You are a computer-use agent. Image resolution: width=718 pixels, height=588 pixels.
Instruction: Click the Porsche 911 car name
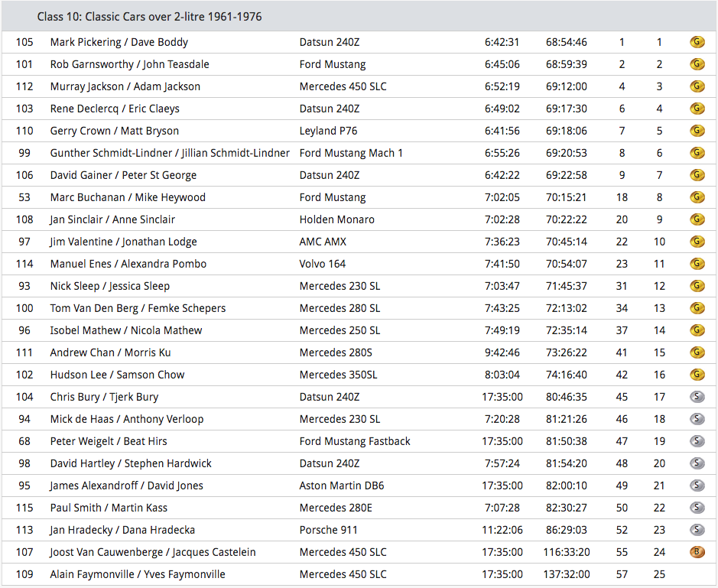point(328,530)
